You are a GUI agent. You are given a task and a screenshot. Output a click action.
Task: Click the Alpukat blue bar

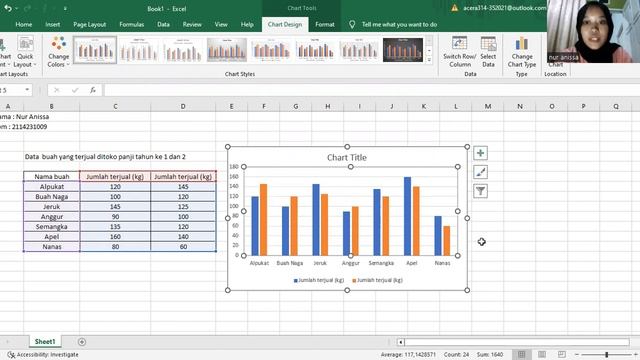(255, 226)
